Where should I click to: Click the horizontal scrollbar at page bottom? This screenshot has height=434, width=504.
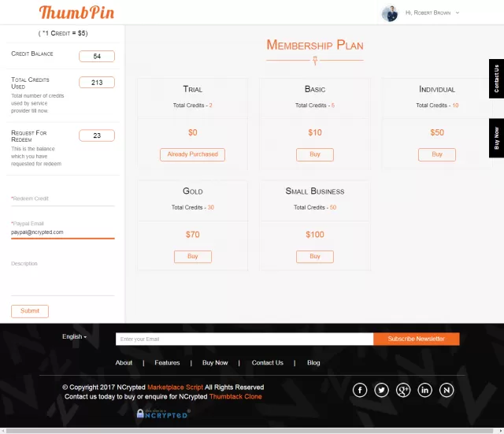tap(250, 431)
